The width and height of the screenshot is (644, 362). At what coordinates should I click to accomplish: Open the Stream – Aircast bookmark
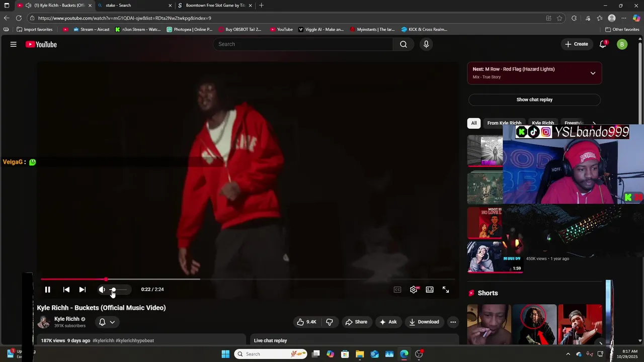[91, 29]
